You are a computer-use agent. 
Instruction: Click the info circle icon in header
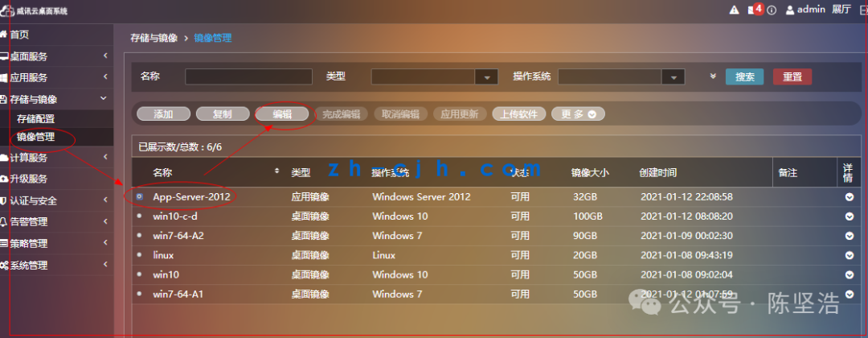771,10
